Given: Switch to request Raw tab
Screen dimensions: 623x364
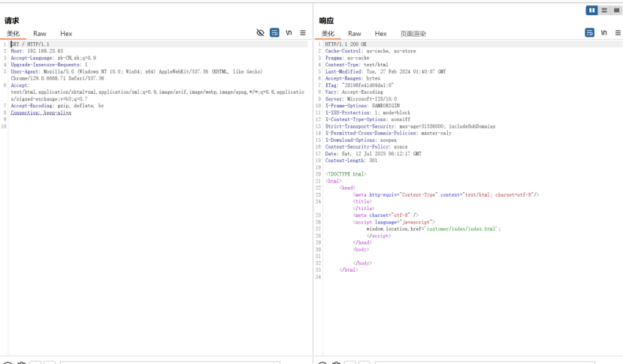Looking at the screenshot, I should (40, 33).
